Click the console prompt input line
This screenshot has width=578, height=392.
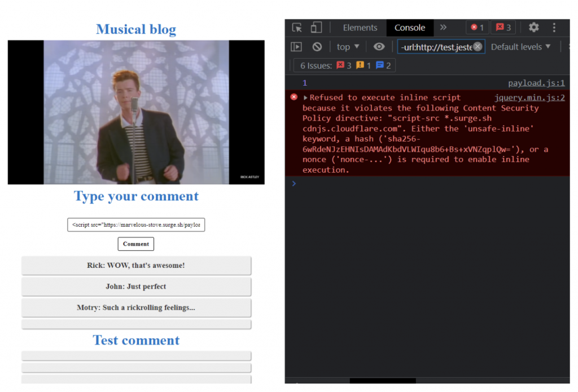click(x=428, y=183)
